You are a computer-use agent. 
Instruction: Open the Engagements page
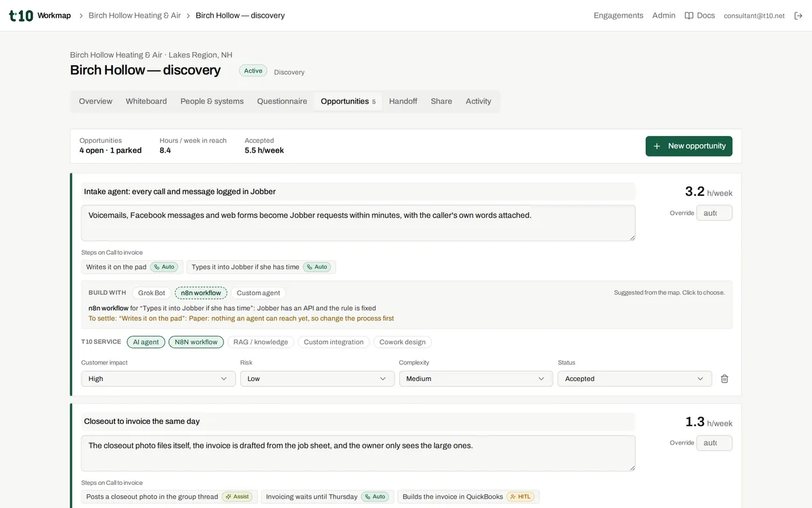click(618, 16)
